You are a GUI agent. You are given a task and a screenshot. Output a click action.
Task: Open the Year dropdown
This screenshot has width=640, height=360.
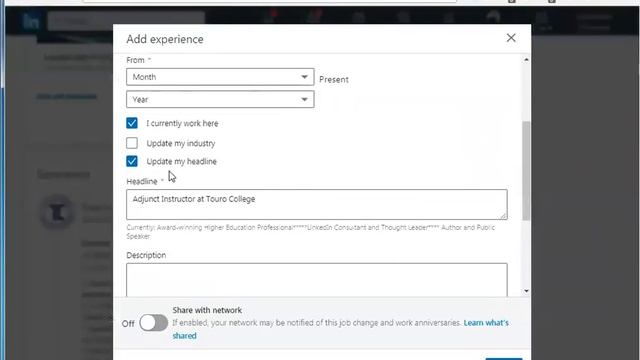(220, 99)
